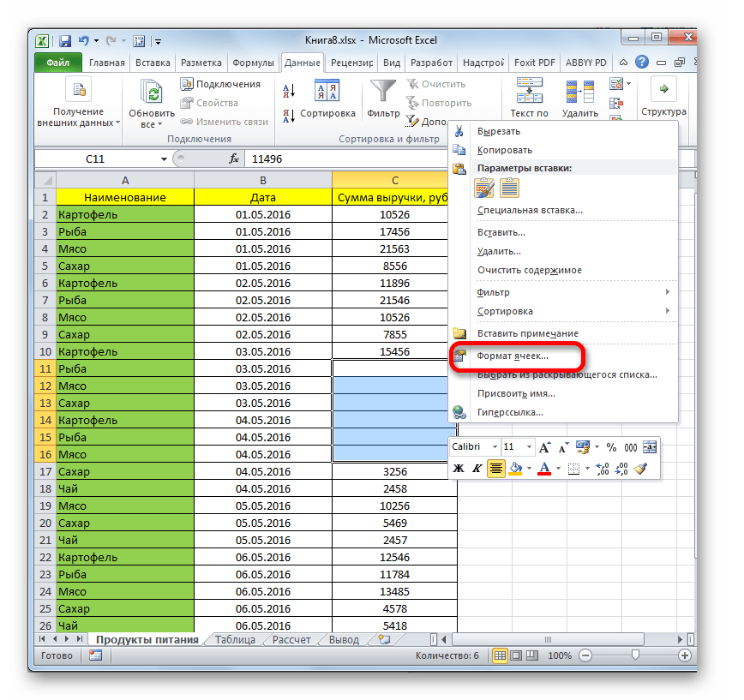
Task: Click increase decimal icon in mini toolbar
Action: [x=602, y=468]
